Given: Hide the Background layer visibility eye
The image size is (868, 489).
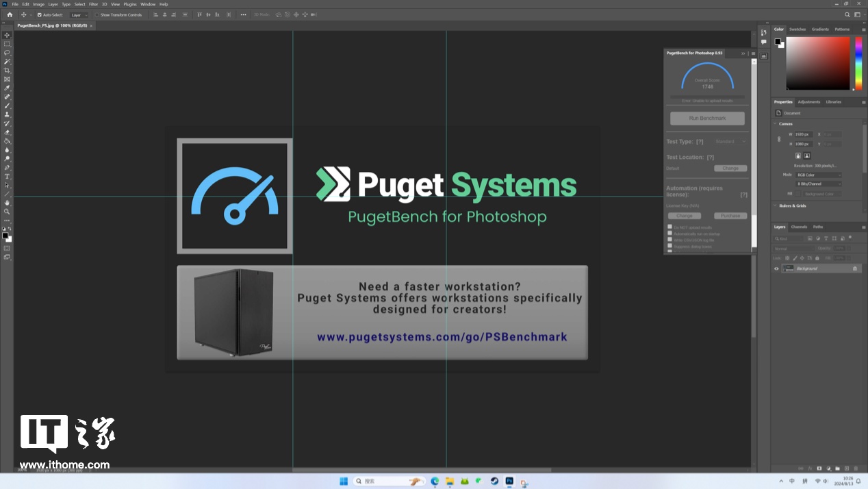Looking at the screenshot, I should [776, 268].
